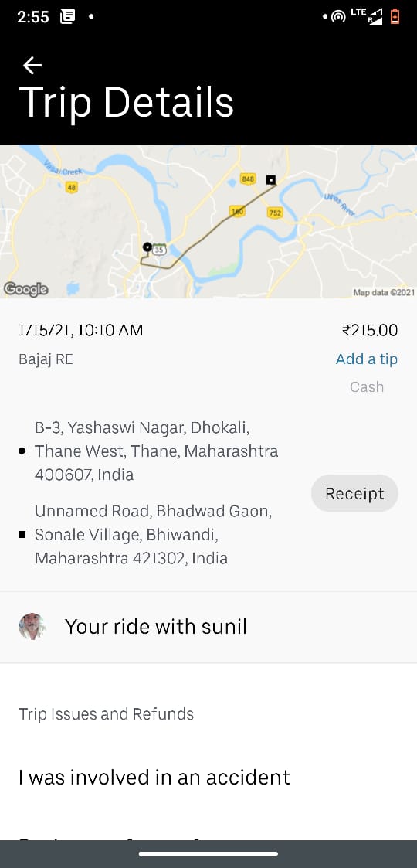Click the news notification icon in status bar
Image resolution: width=417 pixels, height=868 pixels.
click(67, 16)
